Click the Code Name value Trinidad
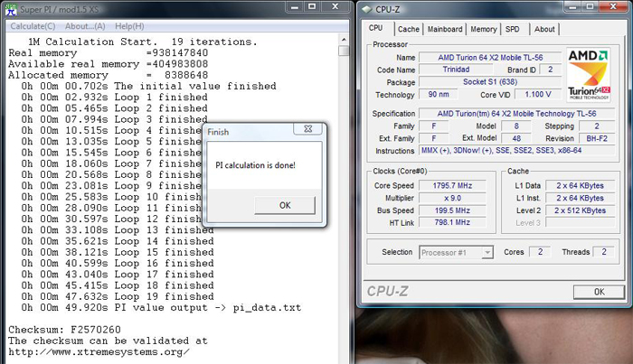Screen dimensions: 633x364 click(x=456, y=70)
